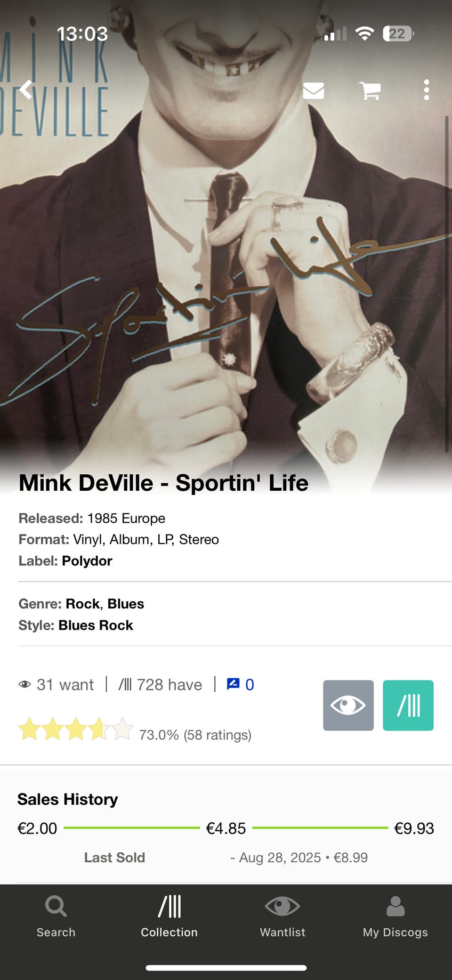Switch to the Collection tab
The width and height of the screenshot is (452, 980).
point(169,916)
